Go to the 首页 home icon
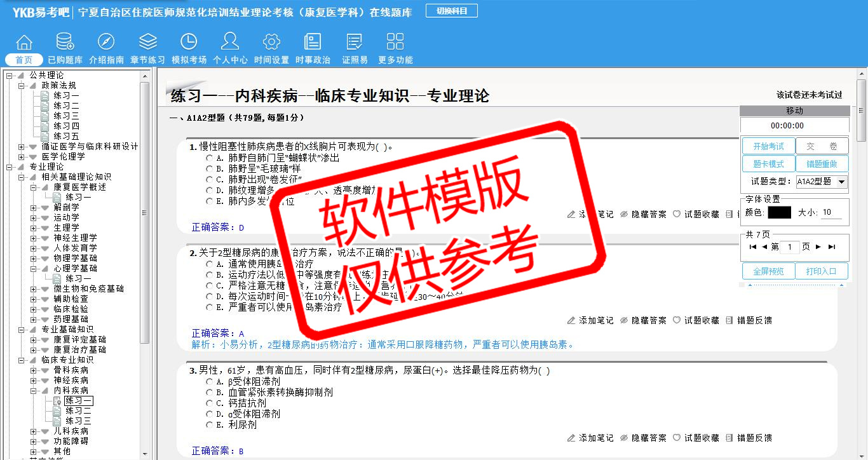The width and height of the screenshot is (868, 460). click(x=24, y=43)
